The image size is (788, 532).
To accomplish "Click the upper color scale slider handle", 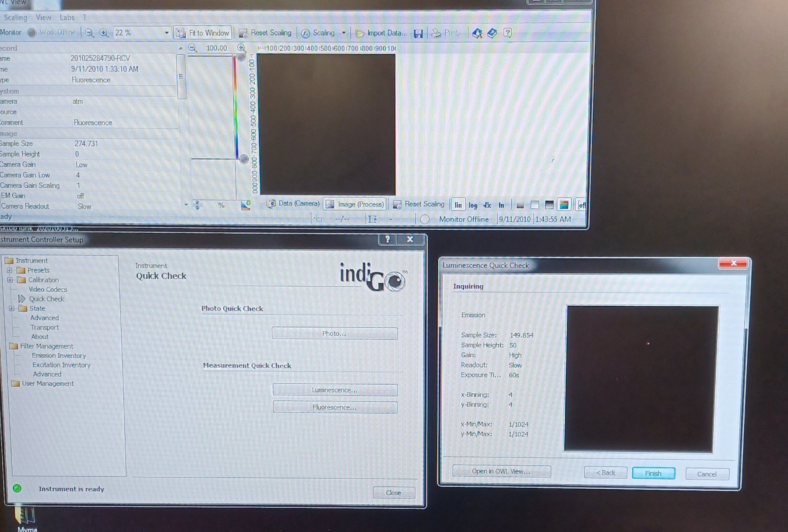I will point(241,57).
